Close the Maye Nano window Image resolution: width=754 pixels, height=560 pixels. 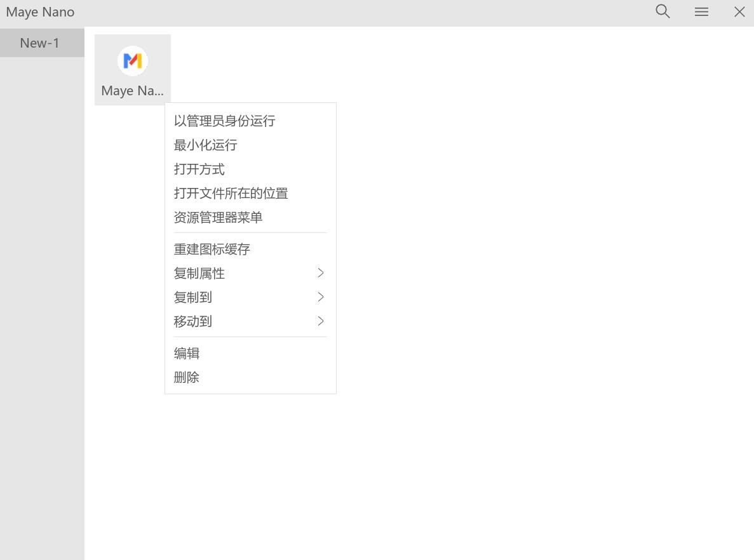tap(739, 11)
